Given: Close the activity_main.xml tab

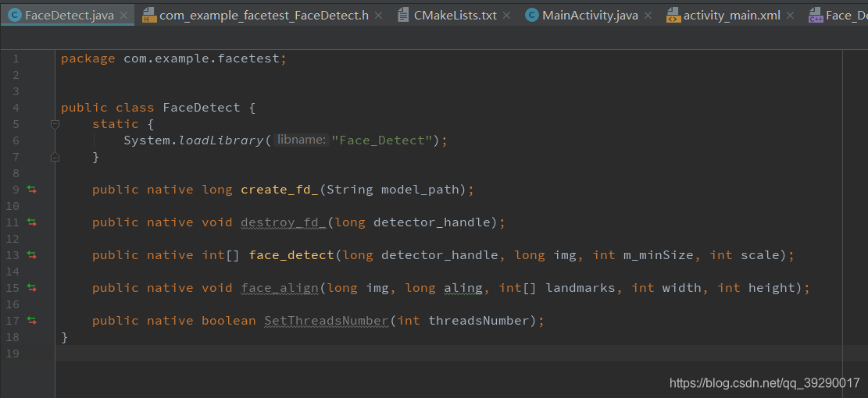Looking at the screenshot, I should (x=791, y=16).
